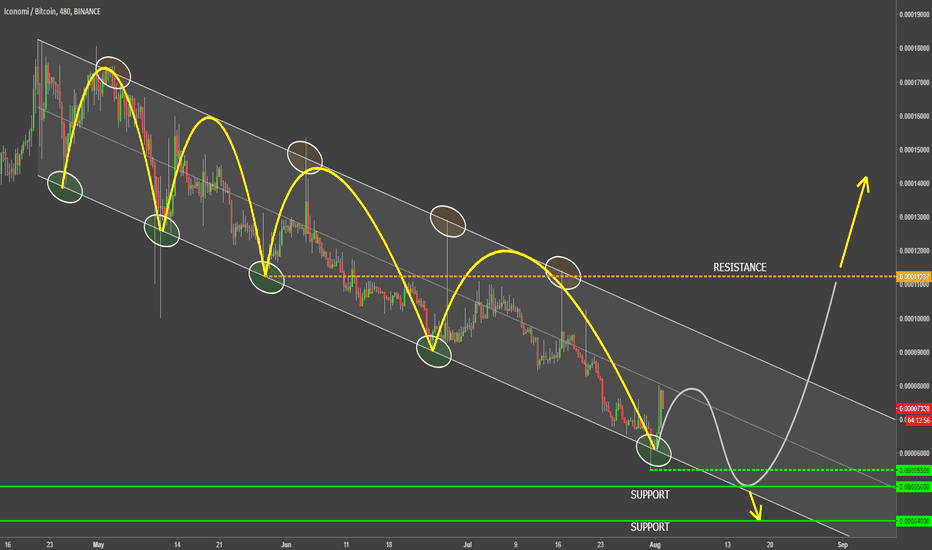Click the 0.00016000 price axis label
The image size is (932, 550).
914,117
